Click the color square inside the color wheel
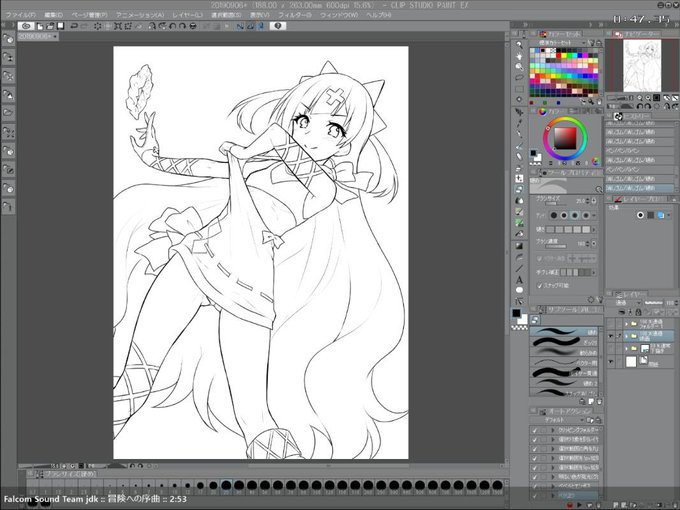The image size is (680, 510). coord(565,138)
